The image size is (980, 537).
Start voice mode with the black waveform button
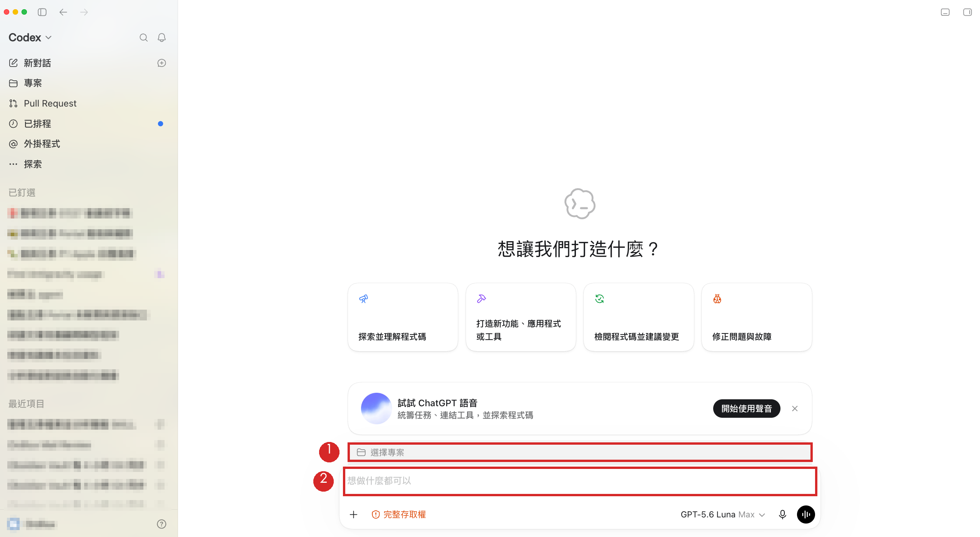(806, 515)
